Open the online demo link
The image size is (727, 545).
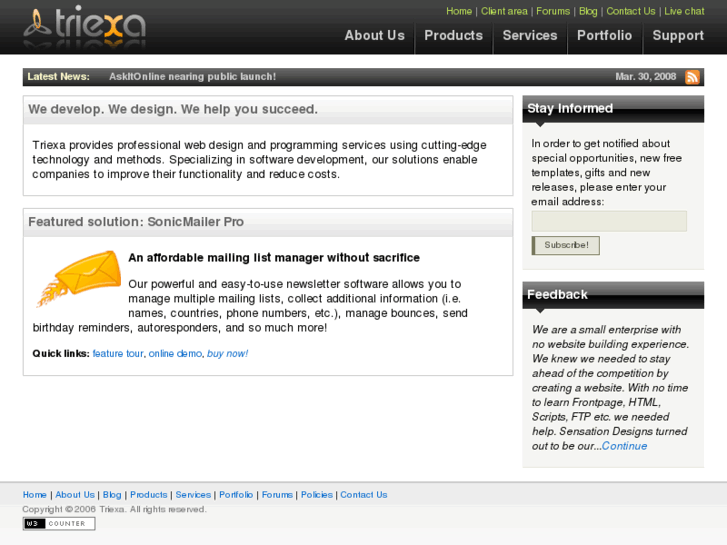(x=175, y=353)
